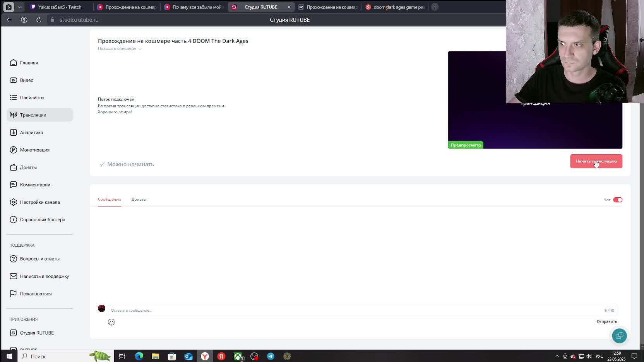Open Комментарии chat icon
The width and height of the screenshot is (644, 362).
14,184
